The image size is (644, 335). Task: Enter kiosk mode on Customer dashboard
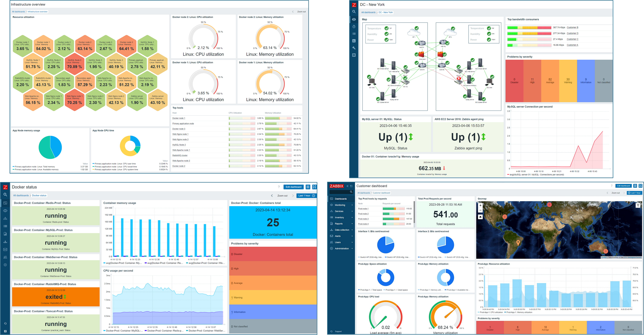pos(641,186)
